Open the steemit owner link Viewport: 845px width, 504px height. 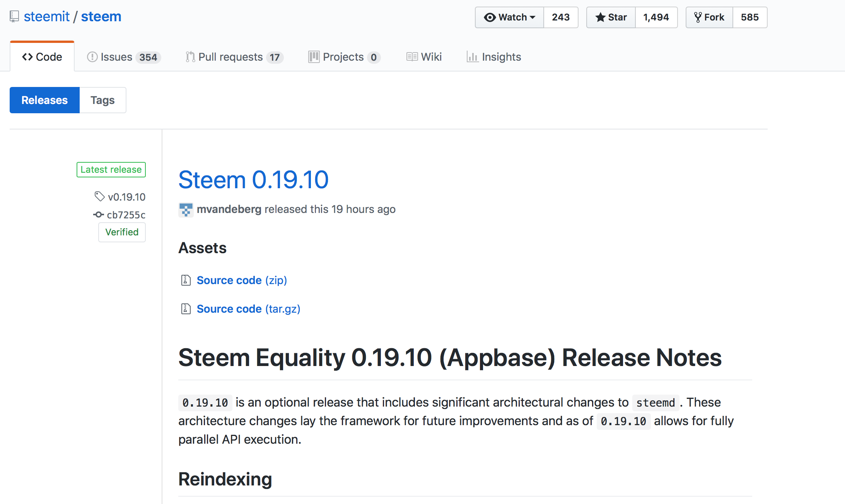(x=46, y=17)
